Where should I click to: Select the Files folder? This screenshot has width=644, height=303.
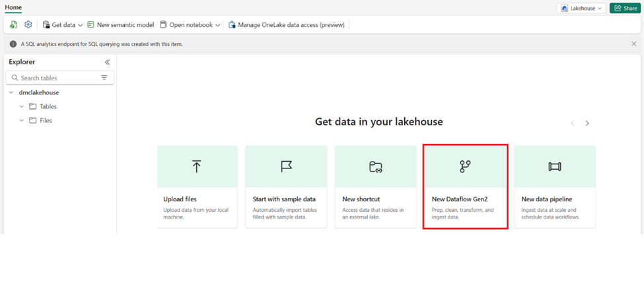tap(46, 120)
